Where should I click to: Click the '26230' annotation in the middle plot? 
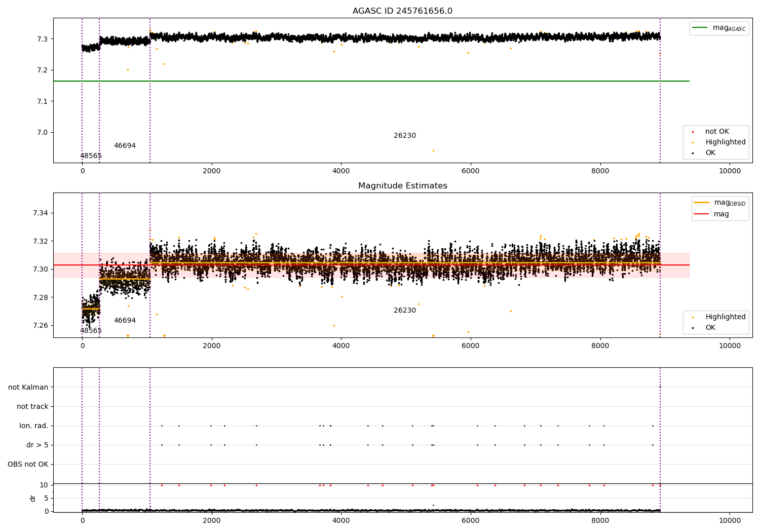405,311
